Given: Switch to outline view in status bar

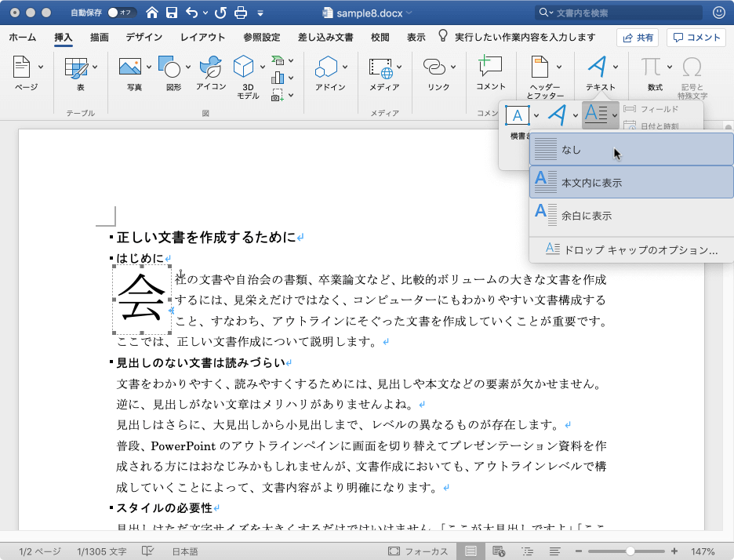Looking at the screenshot, I should tap(527, 551).
